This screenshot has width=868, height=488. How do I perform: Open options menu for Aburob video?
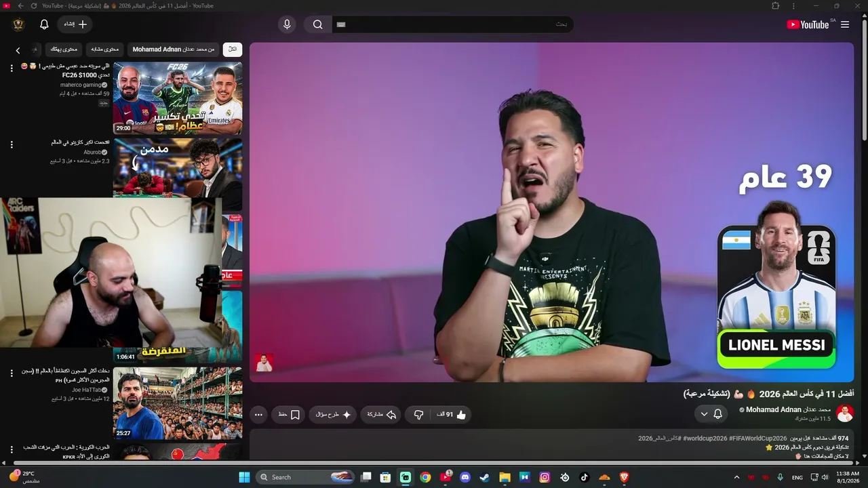pyautogui.click(x=12, y=144)
